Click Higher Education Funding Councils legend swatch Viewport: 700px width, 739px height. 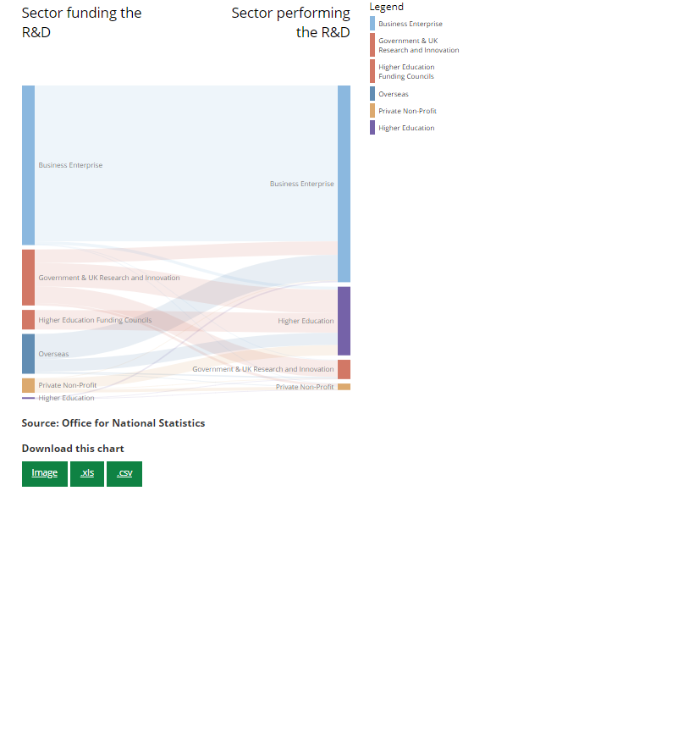pos(372,71)
